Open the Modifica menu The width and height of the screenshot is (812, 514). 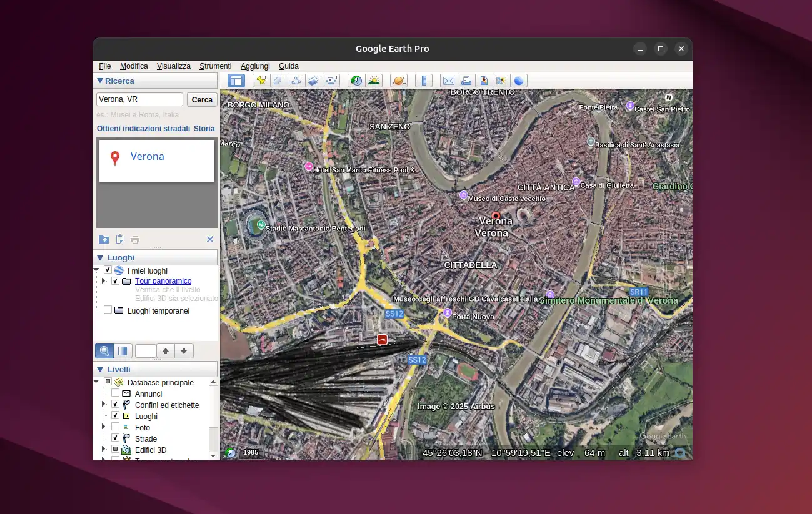click(x=134, y=66)
